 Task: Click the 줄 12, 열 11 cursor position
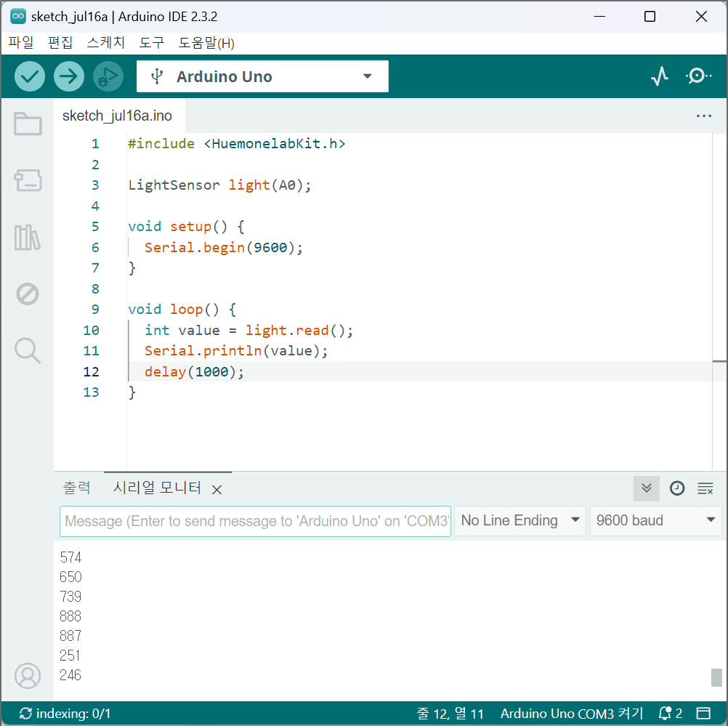tap(450, 713)
